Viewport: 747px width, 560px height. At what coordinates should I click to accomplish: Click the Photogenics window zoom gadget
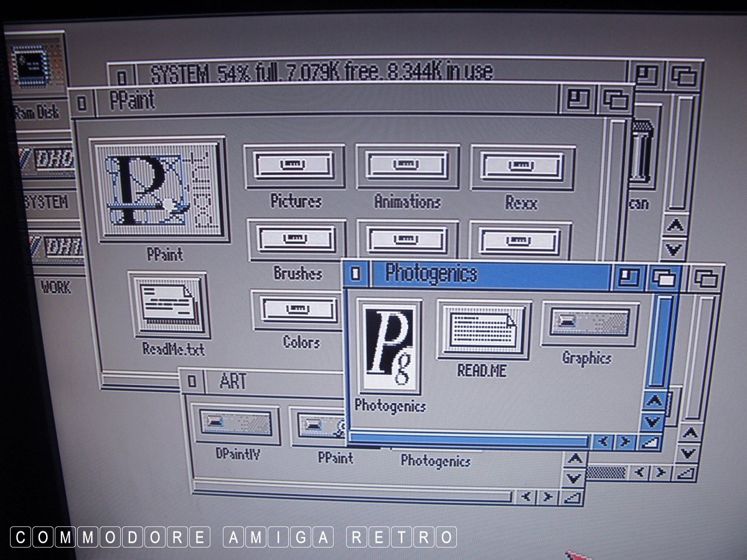point(629,277)
